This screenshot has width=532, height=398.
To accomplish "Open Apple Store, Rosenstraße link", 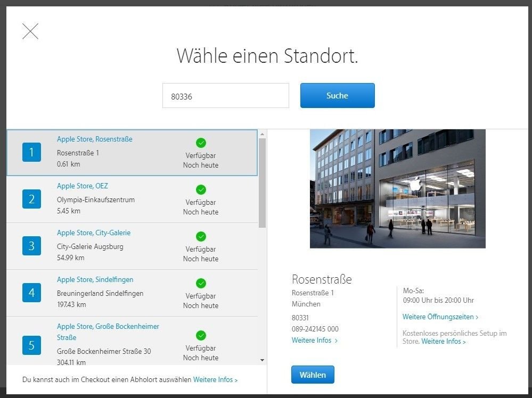I will tap(95, 139).
